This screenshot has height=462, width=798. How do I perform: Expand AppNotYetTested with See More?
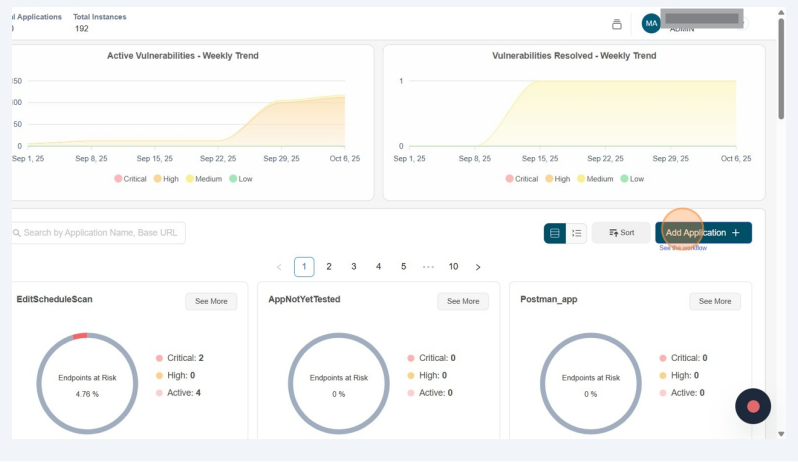(x=463, y=301)
